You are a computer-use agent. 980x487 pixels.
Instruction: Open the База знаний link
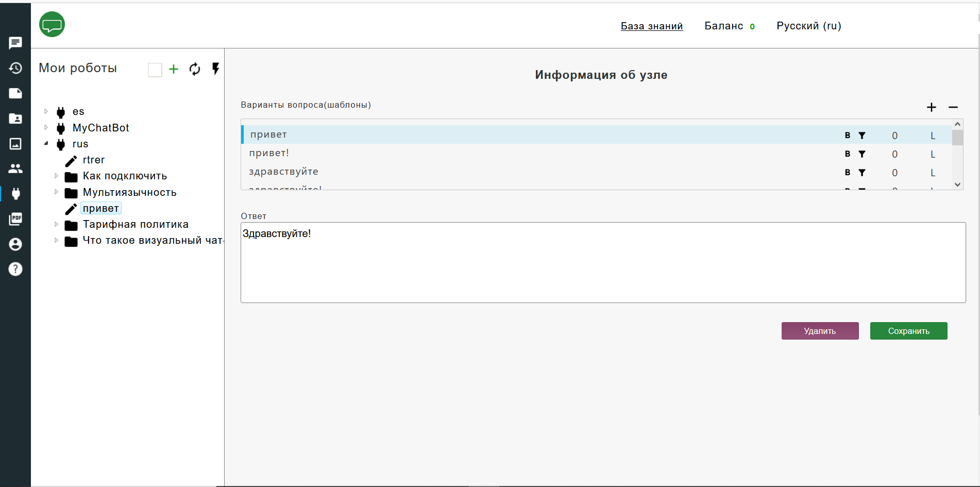(651, 26)
